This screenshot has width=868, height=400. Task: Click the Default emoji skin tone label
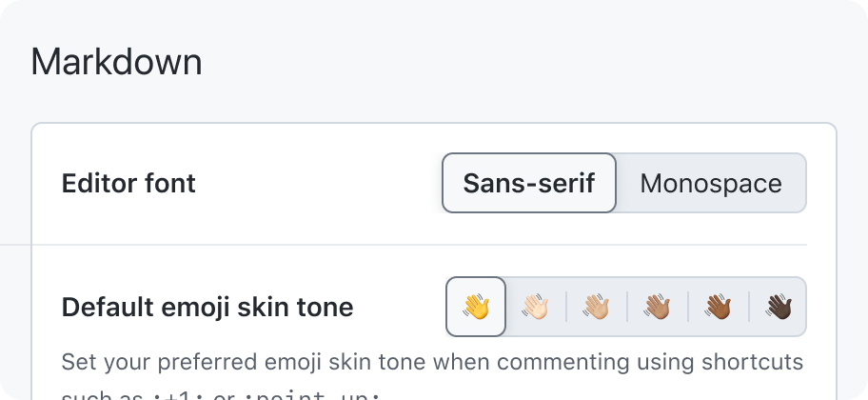point(207,307)
